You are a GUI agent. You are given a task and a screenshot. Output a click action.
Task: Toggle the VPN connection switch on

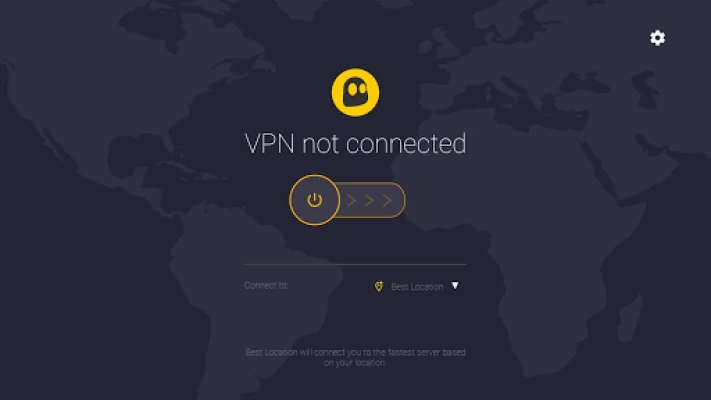tap(347, 200)
